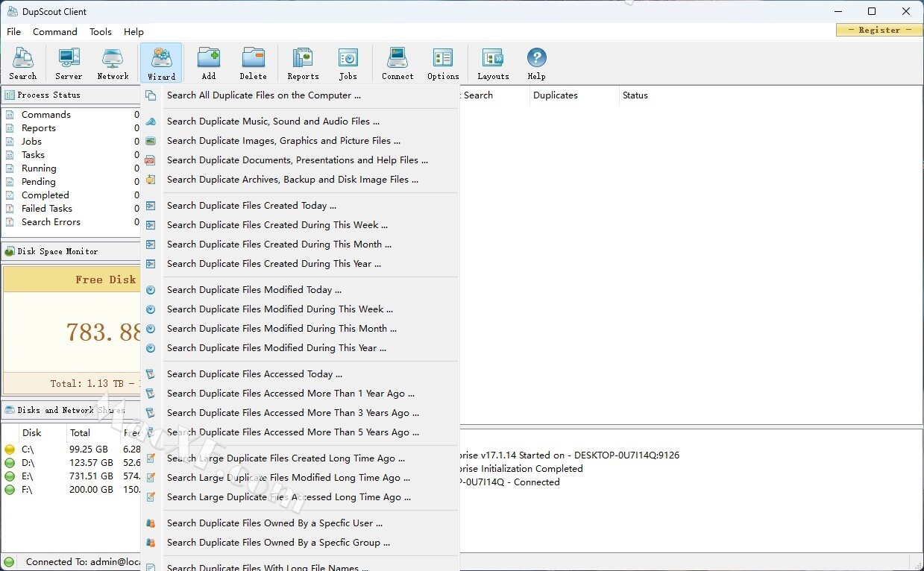Click the Process Status panel header
The image size is (924, 571).
(x=71, y=95)
